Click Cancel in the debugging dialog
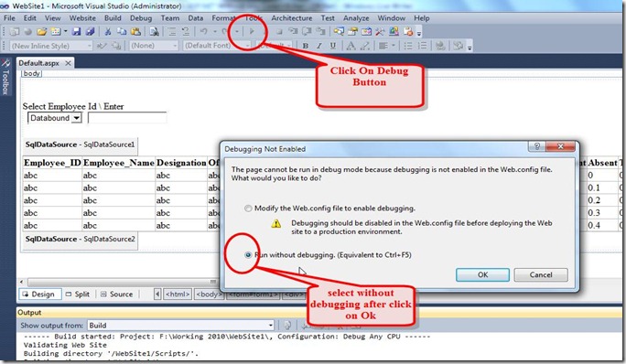The height and width of the screenshot is (364, 626). (541, 274)
